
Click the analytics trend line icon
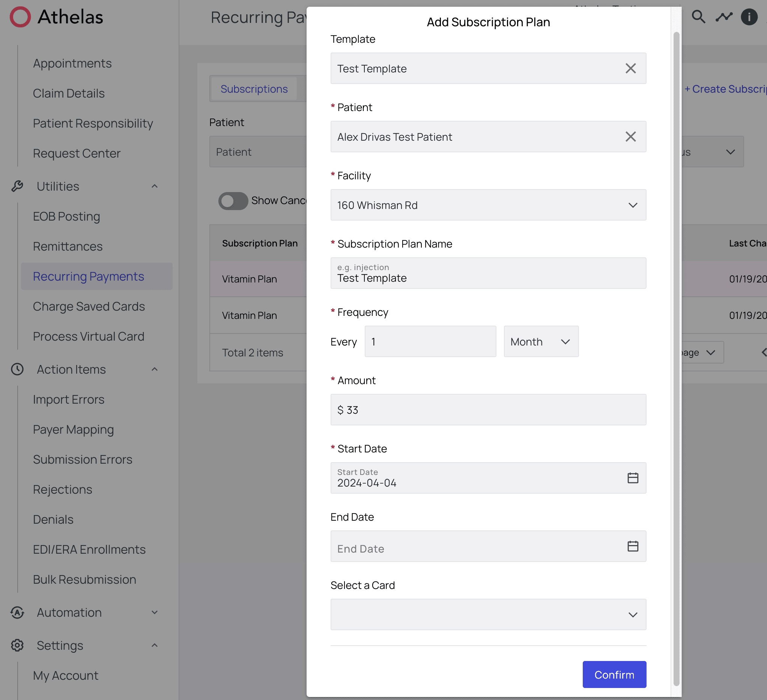click(723, 17)
